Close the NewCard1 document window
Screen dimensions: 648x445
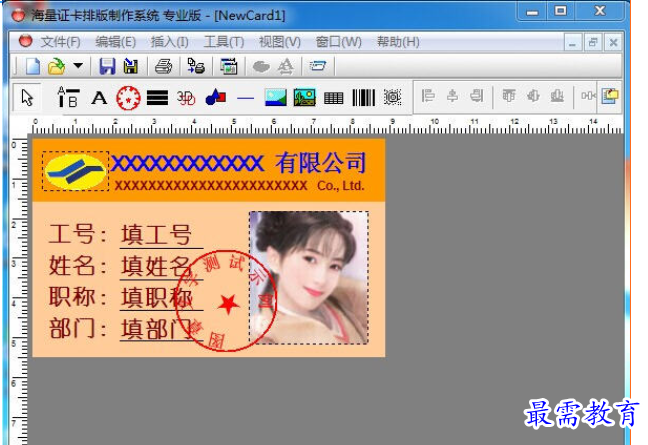(x=613, y=42)
